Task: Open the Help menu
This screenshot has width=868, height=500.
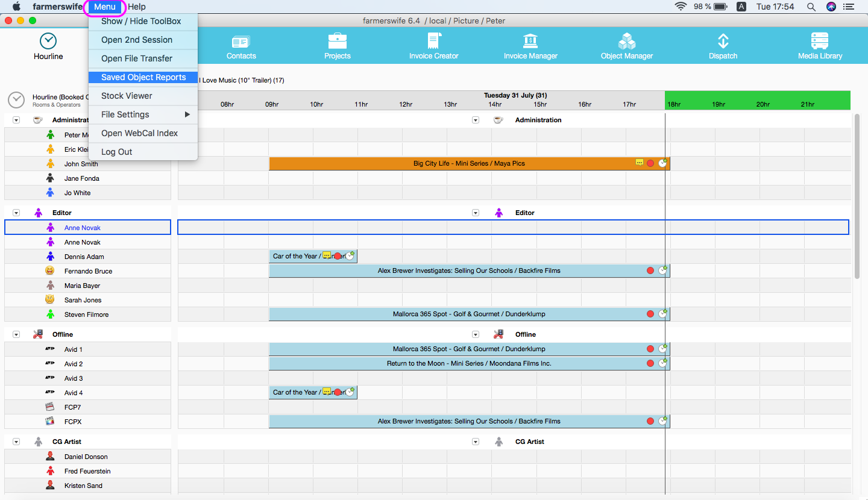Action: tap(137, 7)
